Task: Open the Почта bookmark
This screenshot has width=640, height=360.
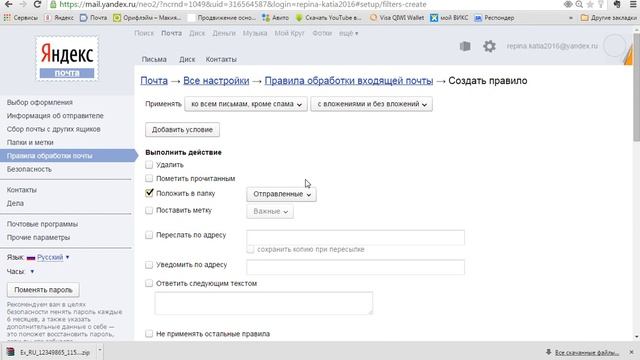Action: [93, 18]
